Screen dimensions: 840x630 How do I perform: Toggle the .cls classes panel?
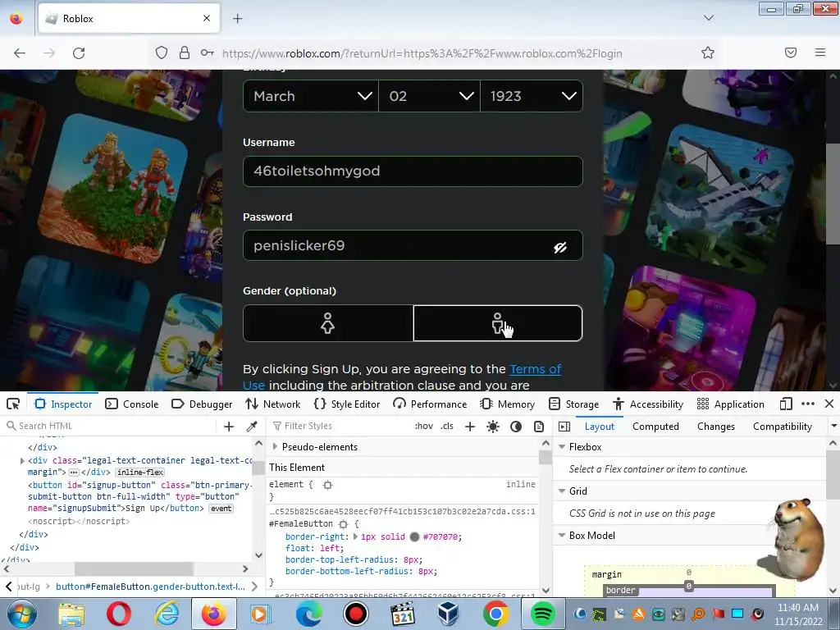pyautogui.click(x=447, y=426)
